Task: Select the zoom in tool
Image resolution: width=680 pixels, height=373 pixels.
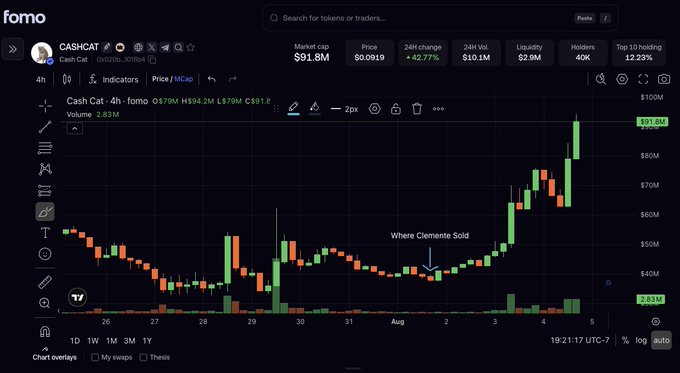Action: click(45, 303)
